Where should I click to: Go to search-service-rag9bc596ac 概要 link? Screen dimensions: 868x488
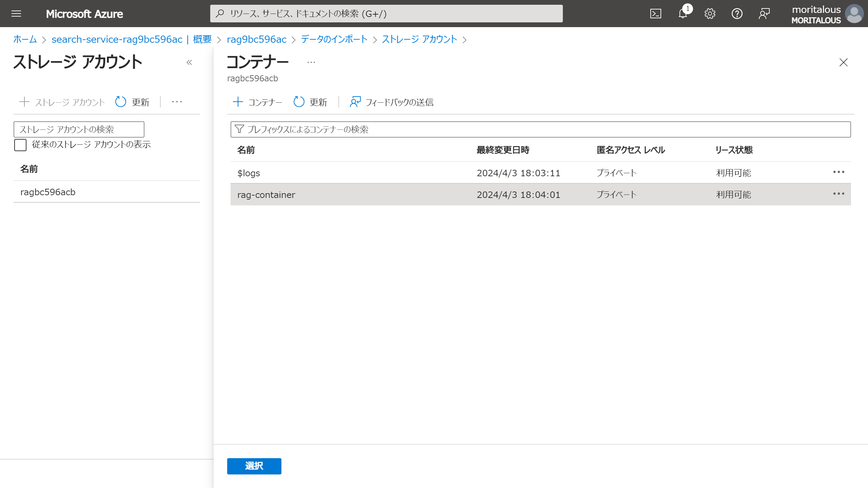coord(132,39)
